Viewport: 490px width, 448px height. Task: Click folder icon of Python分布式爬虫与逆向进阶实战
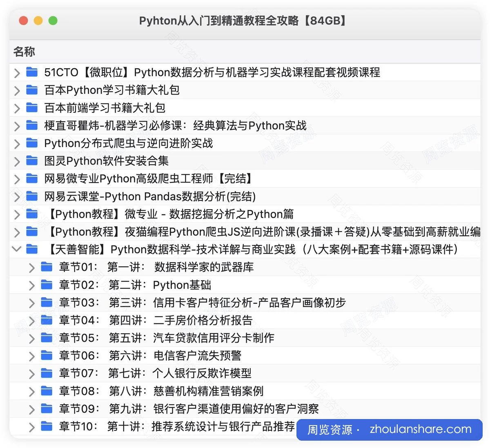(x=32, y=143)
